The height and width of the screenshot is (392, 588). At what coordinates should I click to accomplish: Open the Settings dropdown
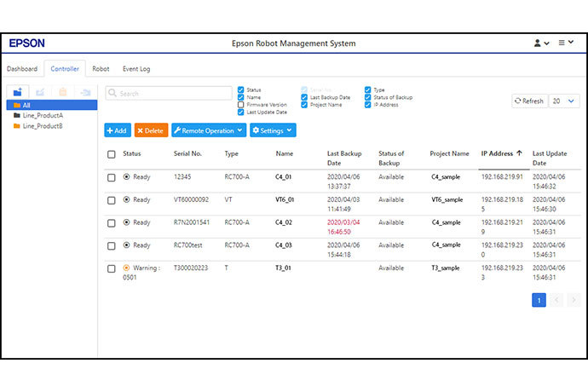pyautogui.click(x=273, y=130)
